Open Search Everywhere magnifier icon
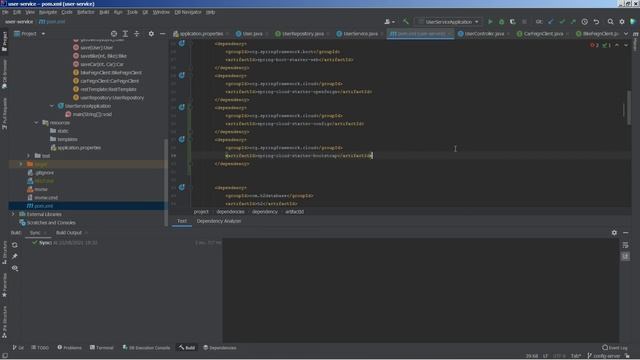Image resolution: width=640 pixels, height=360 pixels. [x=611, y=22]
